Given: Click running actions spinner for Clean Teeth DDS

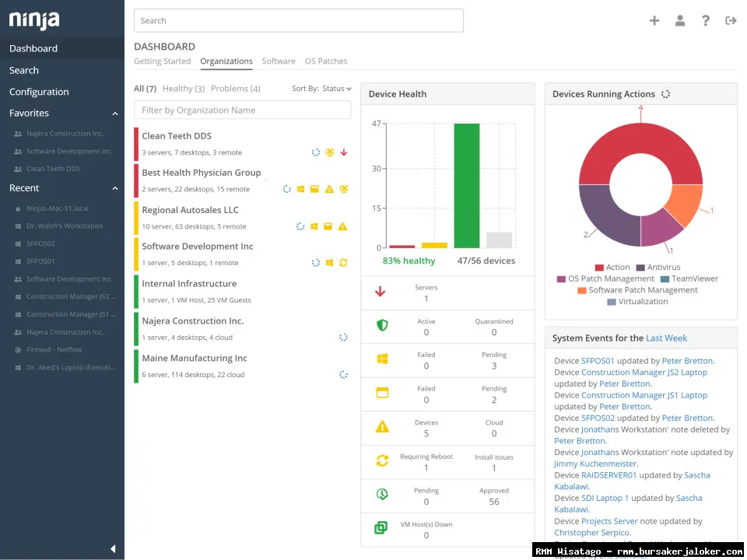Looking at the screenshot, I should click(315, 152).
